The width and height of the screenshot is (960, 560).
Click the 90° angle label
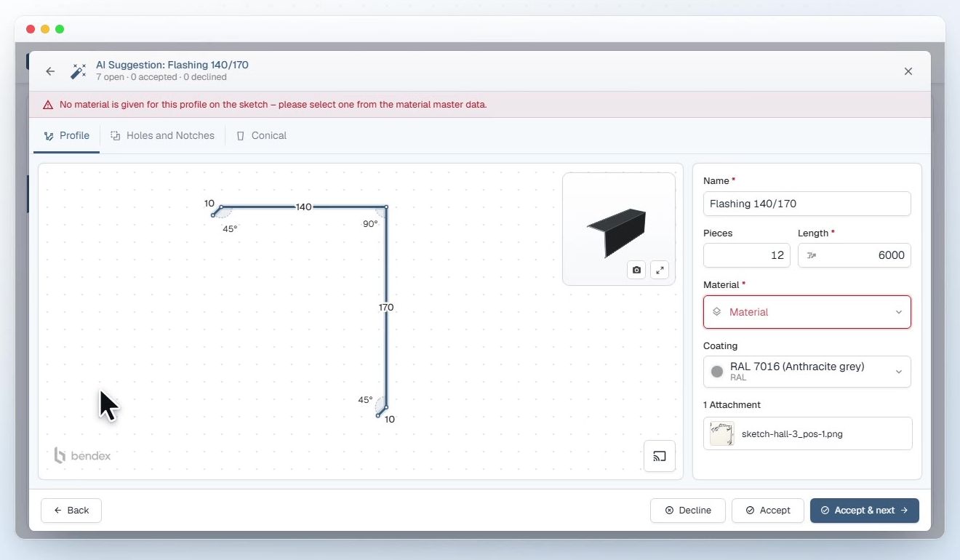click(x=370, y=224)
